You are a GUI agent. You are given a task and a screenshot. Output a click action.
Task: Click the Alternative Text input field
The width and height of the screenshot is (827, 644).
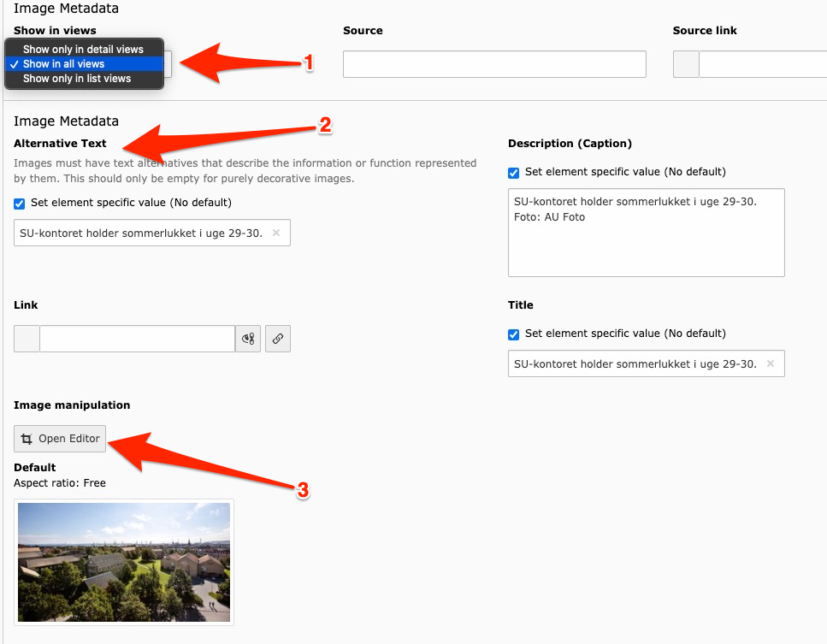click(141, 233)
